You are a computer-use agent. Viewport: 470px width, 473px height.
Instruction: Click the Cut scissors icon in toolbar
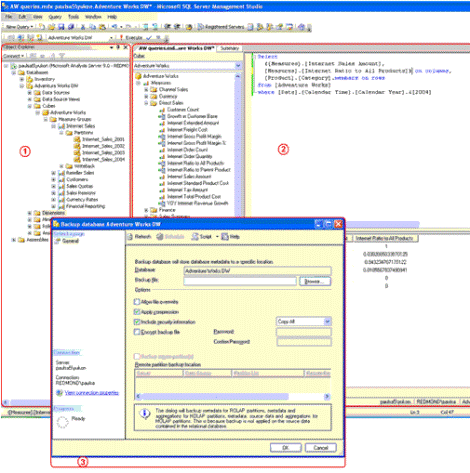(83, 27)
